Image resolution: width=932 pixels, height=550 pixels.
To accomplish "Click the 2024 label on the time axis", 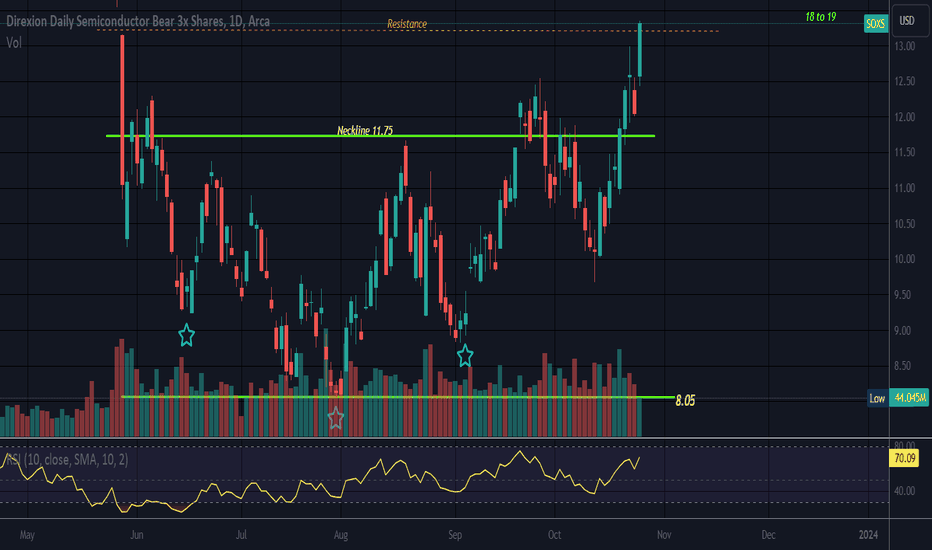I will tap(868, 535).
